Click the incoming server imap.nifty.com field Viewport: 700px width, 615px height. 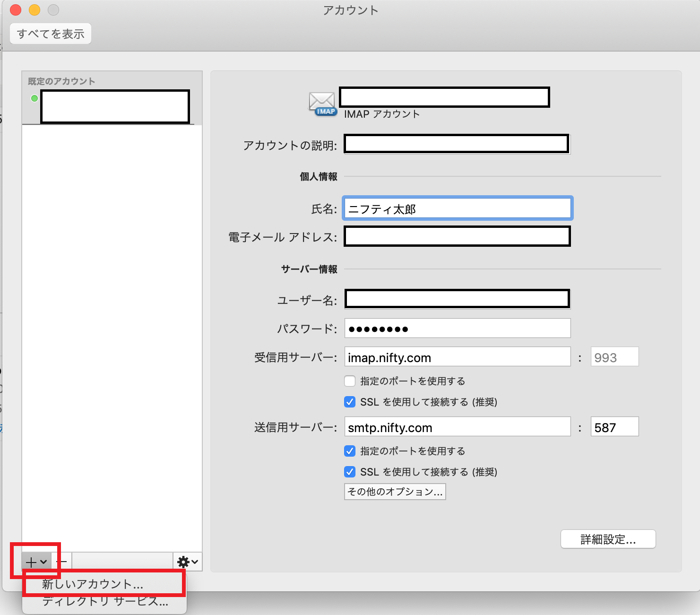tap(457, 357)
